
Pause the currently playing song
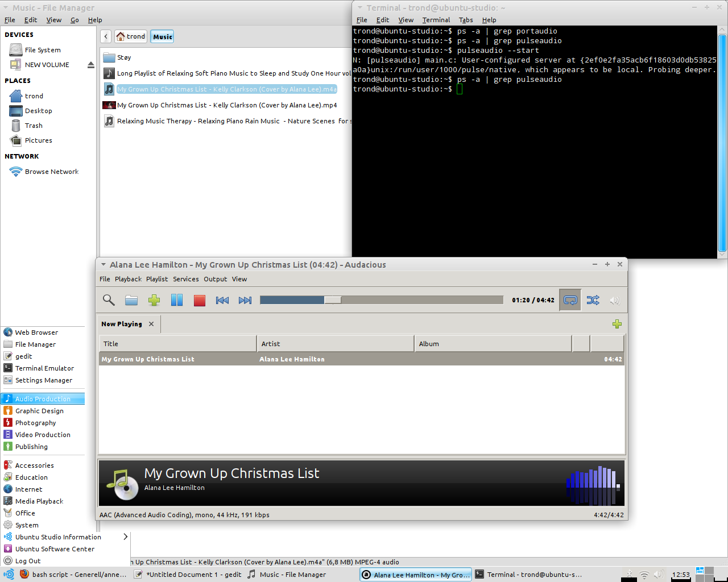pos(177,300)
